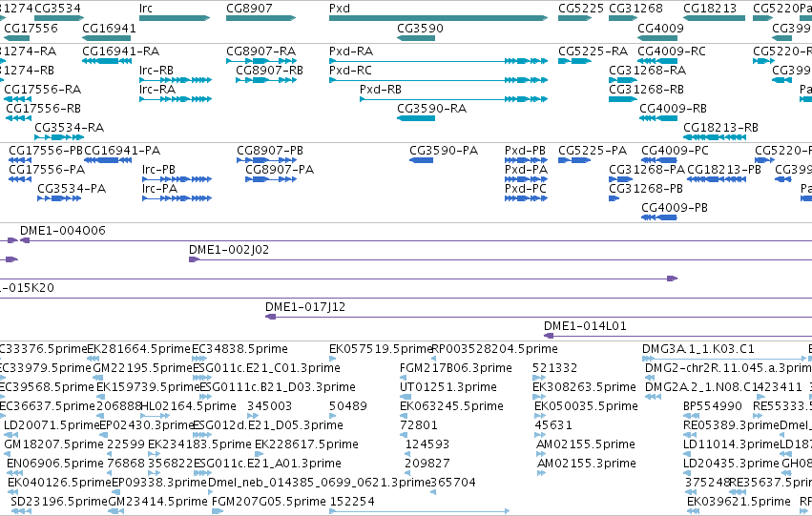812x516 pixels.
Task: Click the HL02164.5prime EST label
Action: (189, 407)
